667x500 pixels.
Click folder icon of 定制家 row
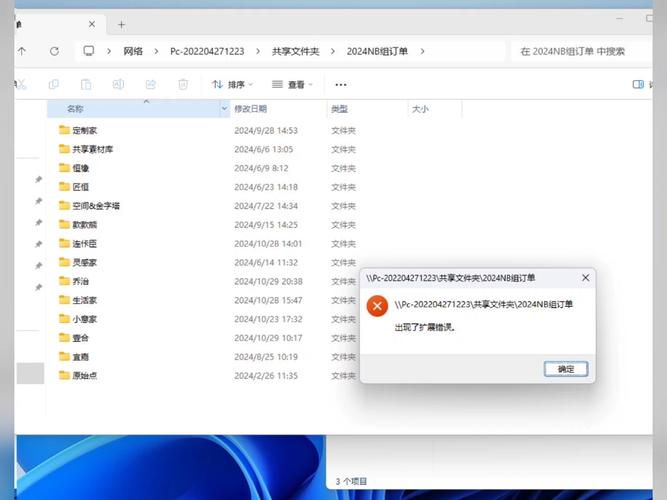tap(64, 130)
